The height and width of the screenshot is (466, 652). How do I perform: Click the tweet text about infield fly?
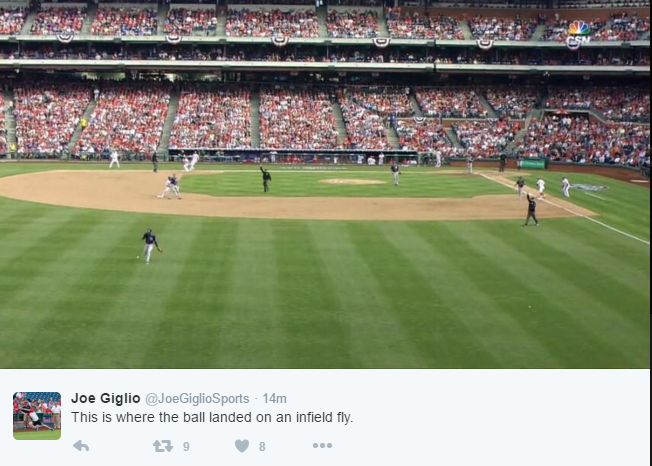coord(212,417)
